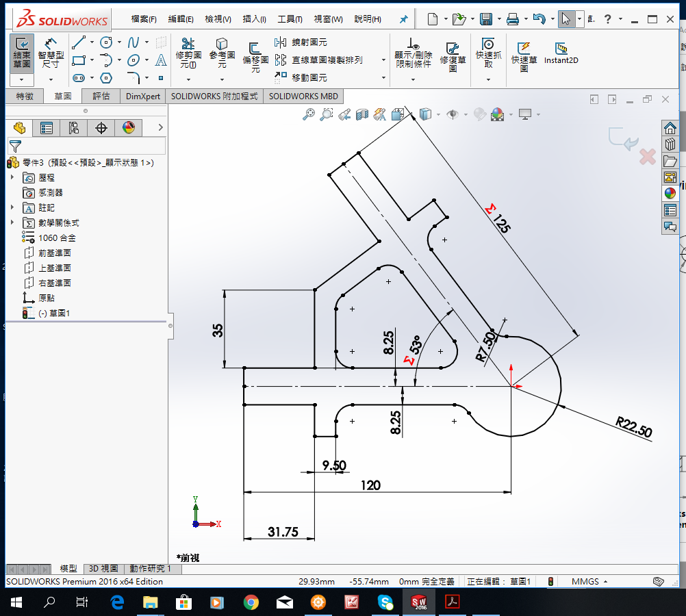Screen dimensions: 686x616
Task: Select the Smart Dimension tool
Action: tap(51, 53)
